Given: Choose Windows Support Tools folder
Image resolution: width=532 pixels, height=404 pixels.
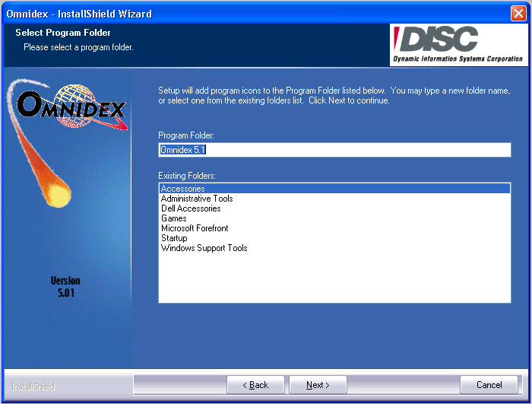Looking at the screenshot, I should [204, 248].
